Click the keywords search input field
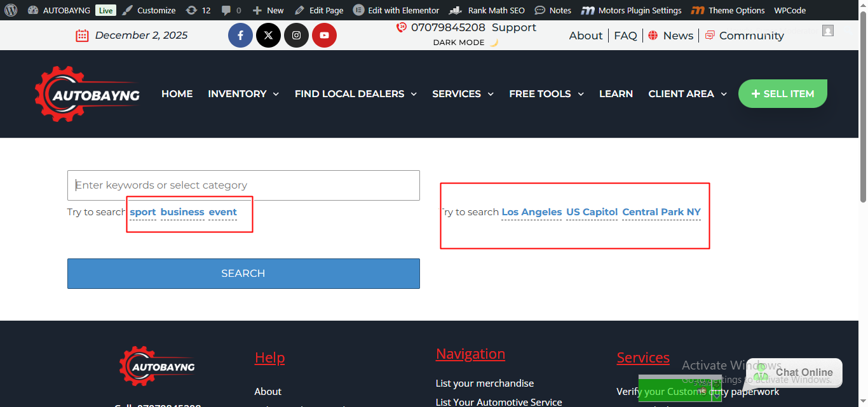 [243, 185]
